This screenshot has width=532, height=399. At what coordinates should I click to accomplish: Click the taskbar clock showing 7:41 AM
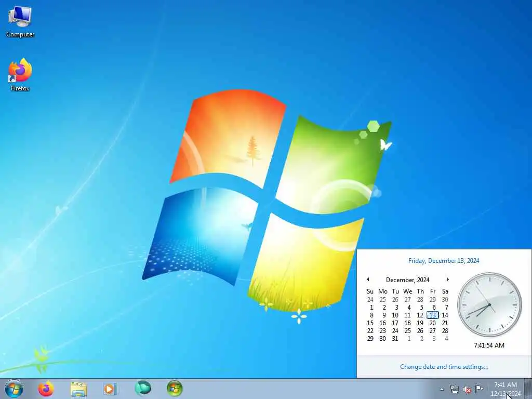(506, 389)
